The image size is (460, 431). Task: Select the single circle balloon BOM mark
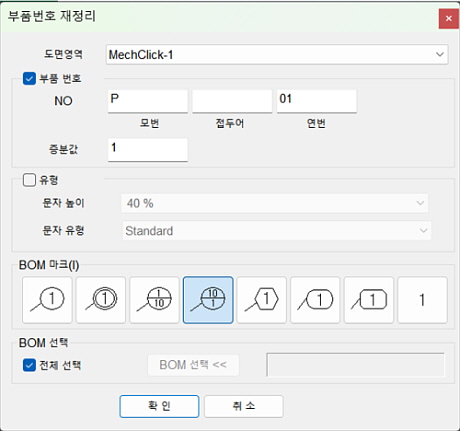point(47,300)
